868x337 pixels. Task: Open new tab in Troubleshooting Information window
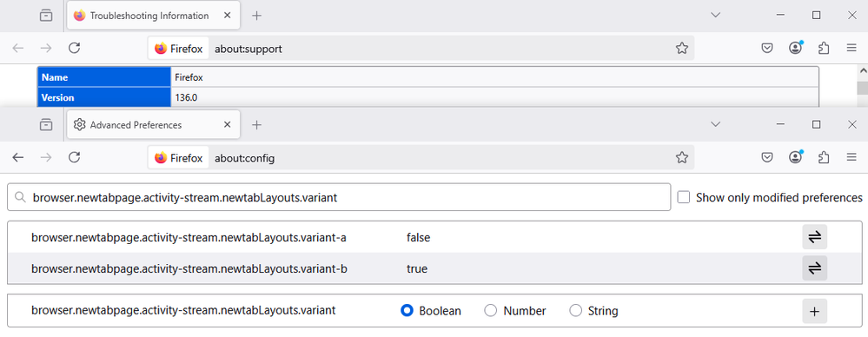pos(256,16)
